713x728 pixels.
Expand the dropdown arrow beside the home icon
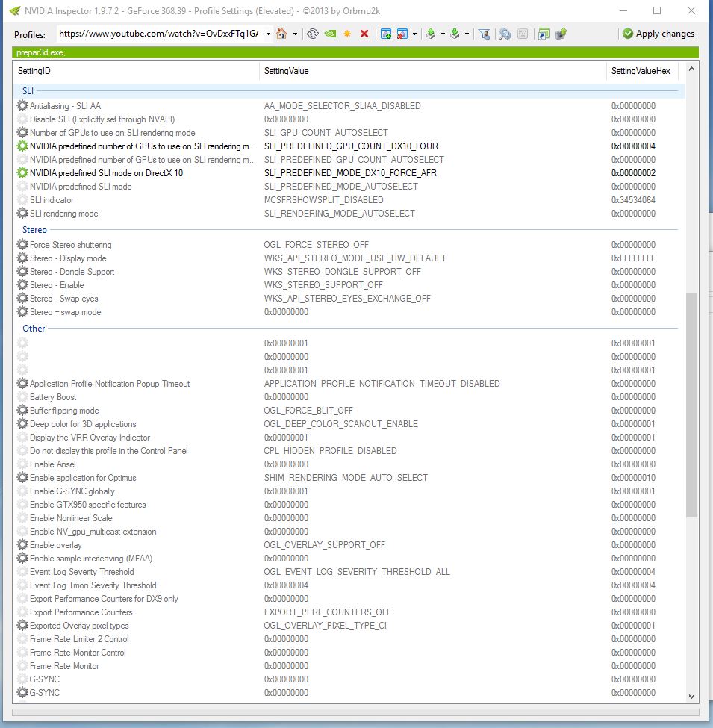295,34
